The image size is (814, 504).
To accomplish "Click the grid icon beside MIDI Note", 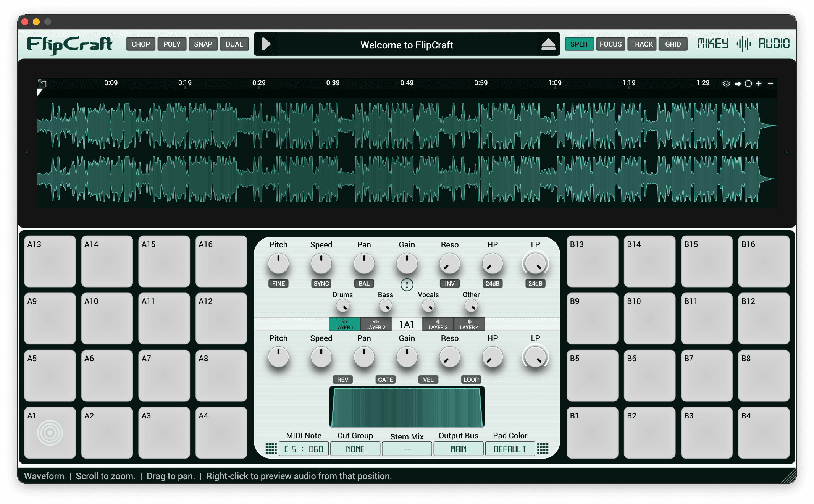I will click(x=271, y=449).
